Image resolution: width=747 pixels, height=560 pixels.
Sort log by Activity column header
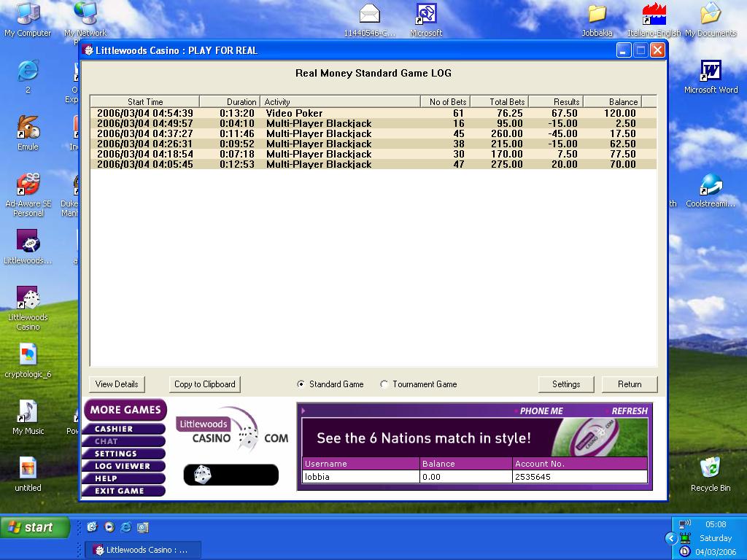[341, 101]
